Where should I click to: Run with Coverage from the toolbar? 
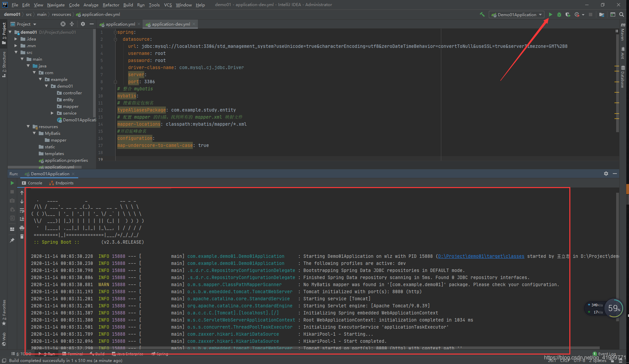[568, 14]
